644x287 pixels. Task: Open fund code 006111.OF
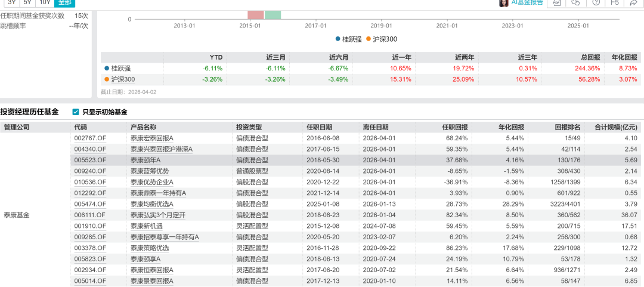[90, 215]
